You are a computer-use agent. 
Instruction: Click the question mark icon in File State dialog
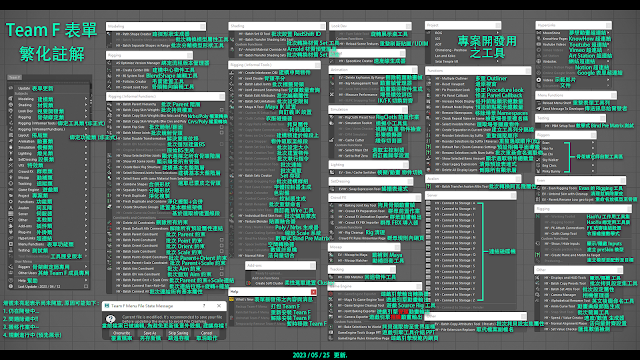point(110,319)
